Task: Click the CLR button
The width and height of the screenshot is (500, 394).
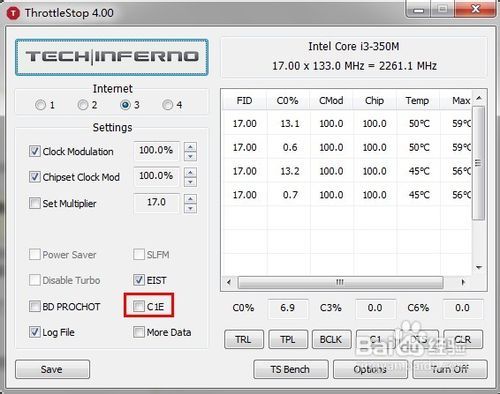Action: tap(463, 339)
